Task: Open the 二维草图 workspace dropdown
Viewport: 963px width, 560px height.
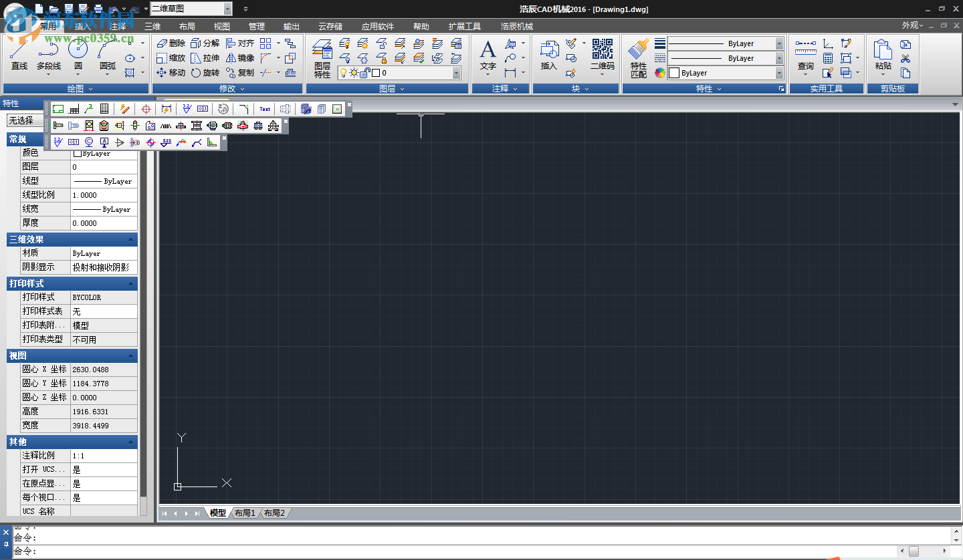Action: point(228,9)
